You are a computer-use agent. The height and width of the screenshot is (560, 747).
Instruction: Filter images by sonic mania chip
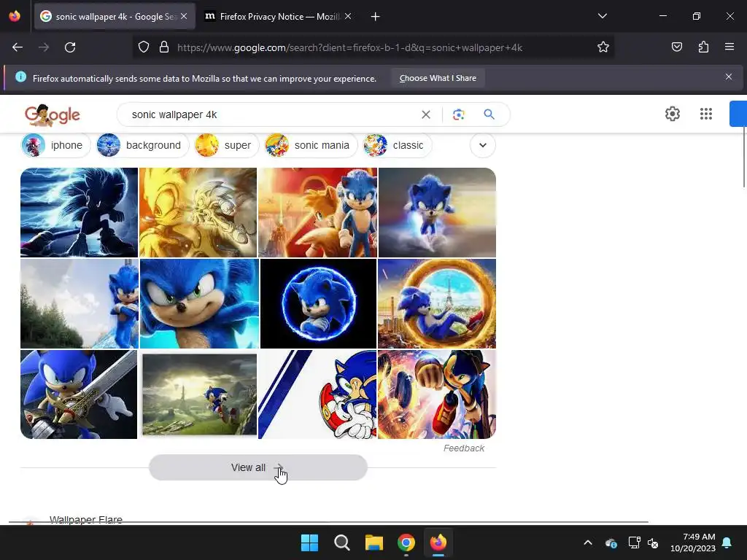(x=311, y=145)
